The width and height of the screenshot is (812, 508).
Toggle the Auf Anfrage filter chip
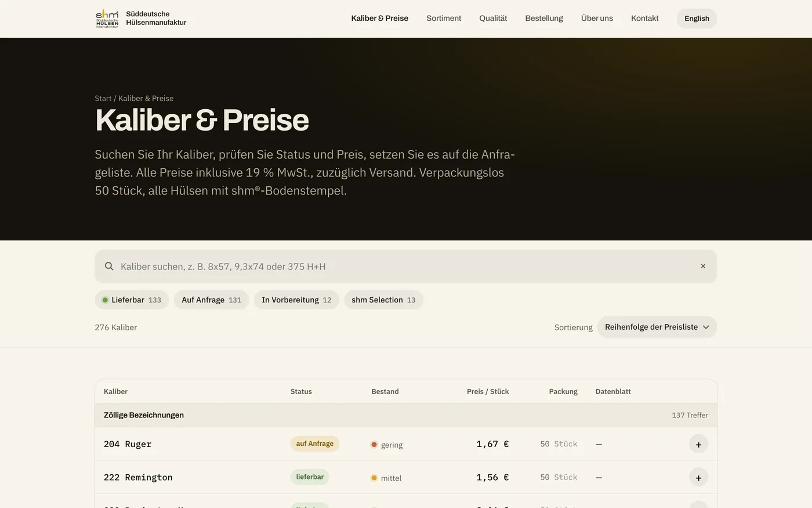click(212, 300)
